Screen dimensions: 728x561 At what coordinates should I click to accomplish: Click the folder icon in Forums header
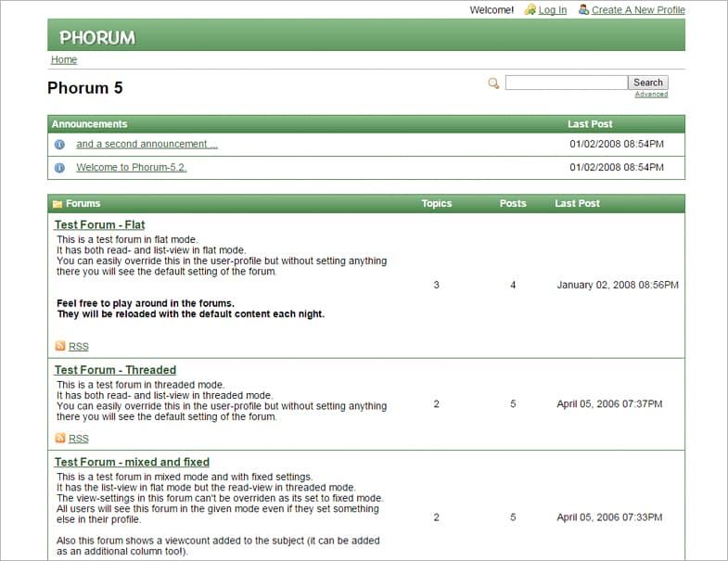[x=57, y=204]
